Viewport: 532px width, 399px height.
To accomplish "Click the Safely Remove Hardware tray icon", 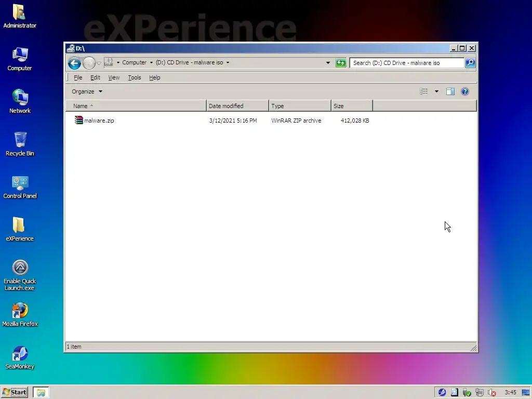I will click(x=467, y=393).
